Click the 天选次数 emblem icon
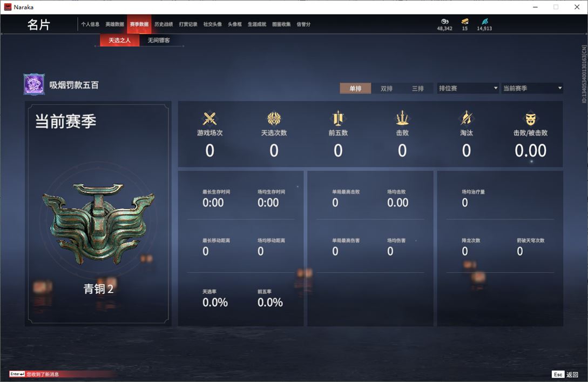This screenshot has width=588, height=382. tap(274, 118)
